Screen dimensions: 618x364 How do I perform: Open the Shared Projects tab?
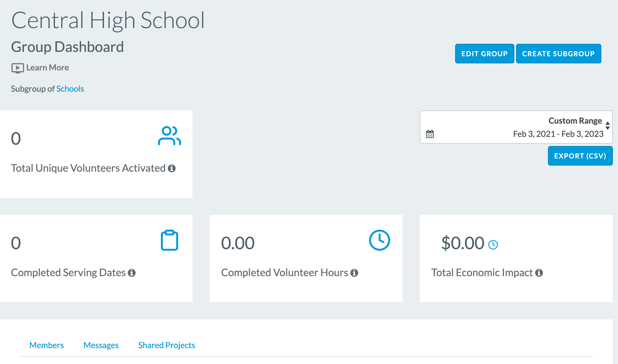(167, 345)
